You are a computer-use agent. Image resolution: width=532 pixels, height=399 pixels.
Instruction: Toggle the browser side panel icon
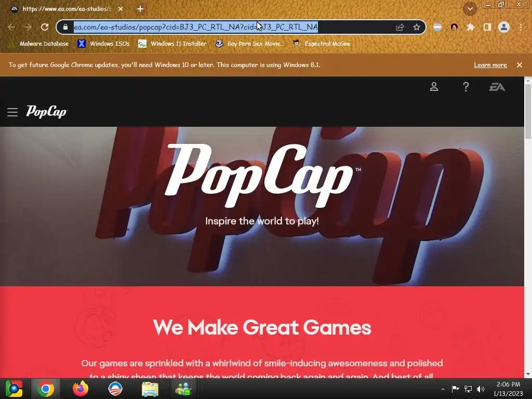click(487, 27)
